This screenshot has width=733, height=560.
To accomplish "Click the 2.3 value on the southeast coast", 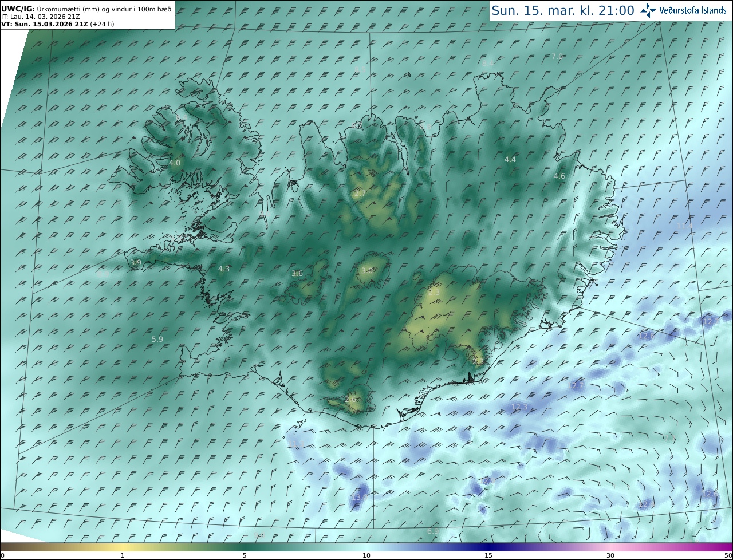I will [478, 361].
